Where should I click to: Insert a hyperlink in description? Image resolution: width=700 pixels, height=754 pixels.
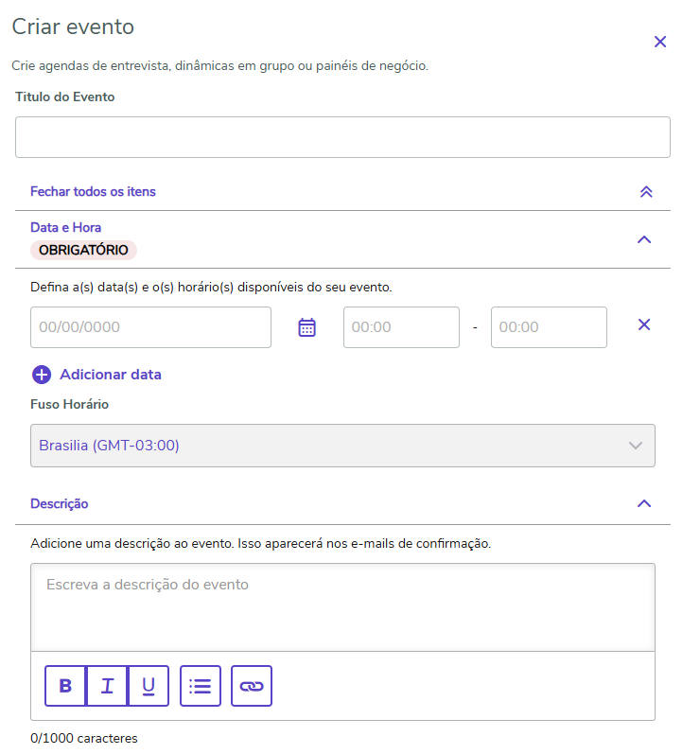[251, 686]
